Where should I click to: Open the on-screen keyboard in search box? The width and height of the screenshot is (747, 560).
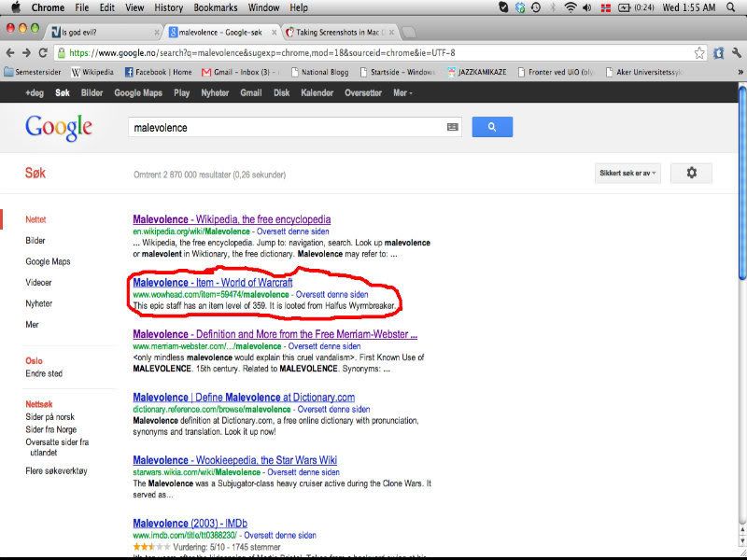click(x=452, y=127)
